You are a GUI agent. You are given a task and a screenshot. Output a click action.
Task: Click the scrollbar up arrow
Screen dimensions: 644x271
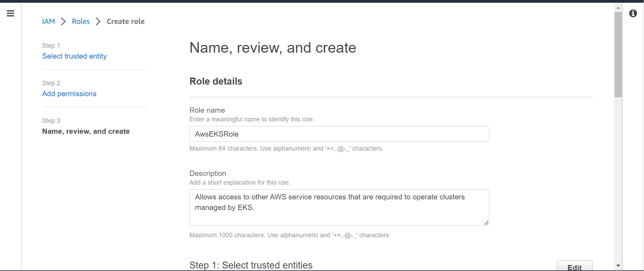(x=618, y=7)
